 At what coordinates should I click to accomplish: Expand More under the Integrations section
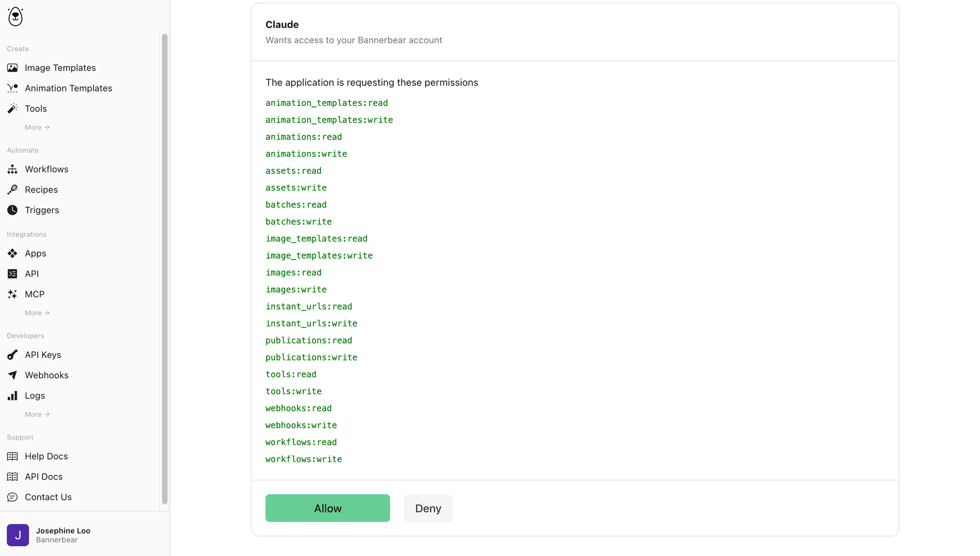pyautogui.click(x=37, y=313)
